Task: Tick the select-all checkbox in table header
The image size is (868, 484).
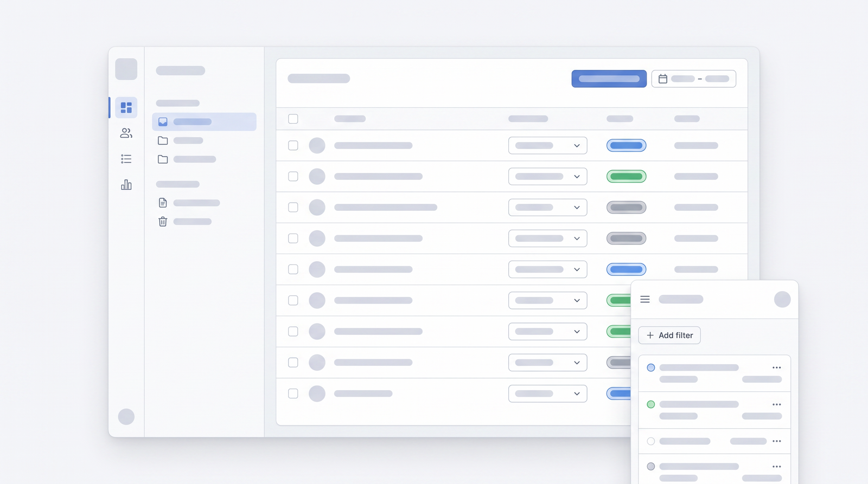Action: pos(293,119)
